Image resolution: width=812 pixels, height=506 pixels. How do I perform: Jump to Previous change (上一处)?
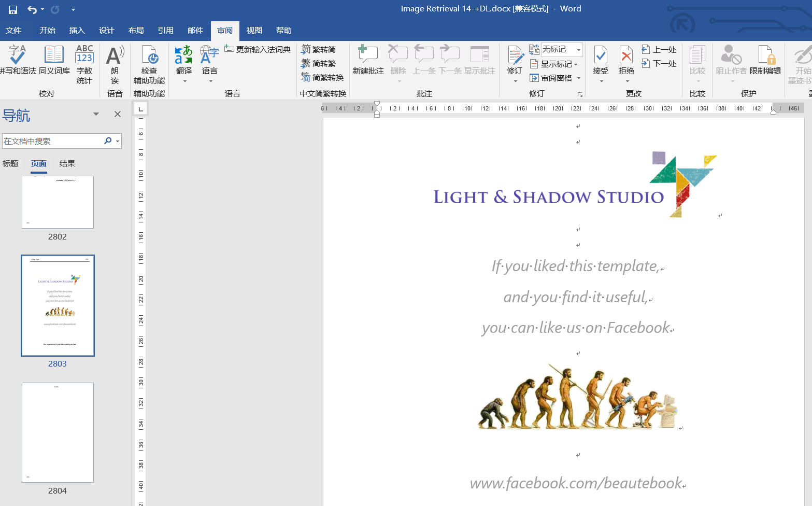[659, 49]
